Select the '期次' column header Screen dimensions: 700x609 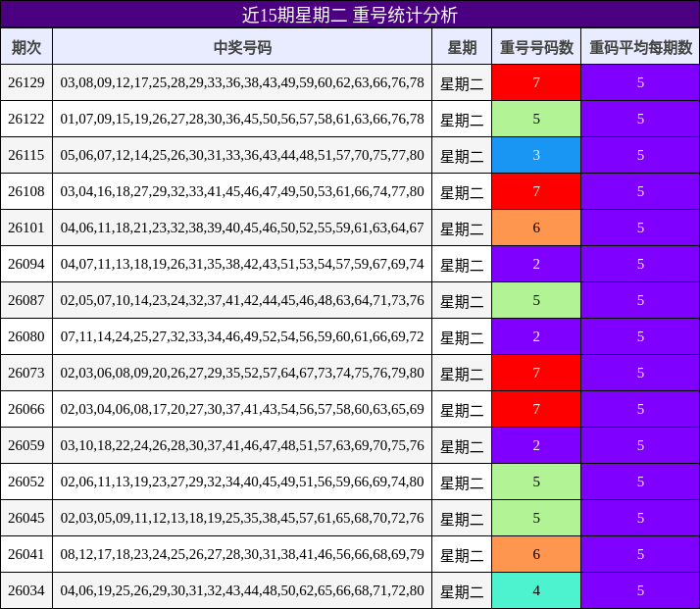tap(26, 46)
